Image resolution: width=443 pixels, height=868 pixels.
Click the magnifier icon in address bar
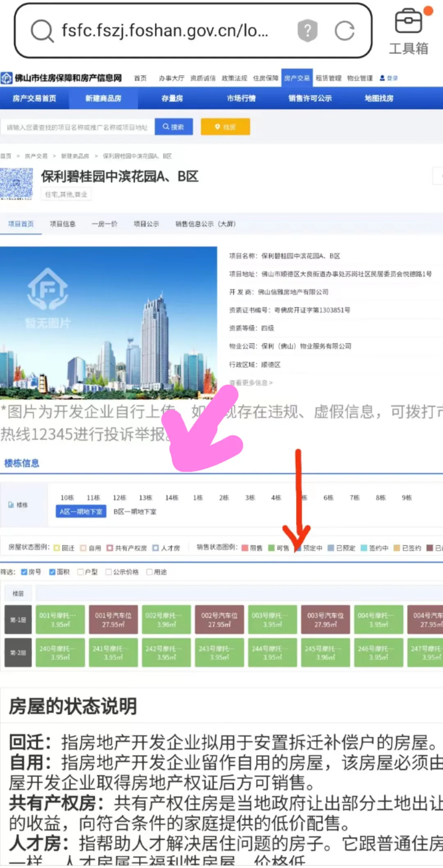tap(42, 31)
